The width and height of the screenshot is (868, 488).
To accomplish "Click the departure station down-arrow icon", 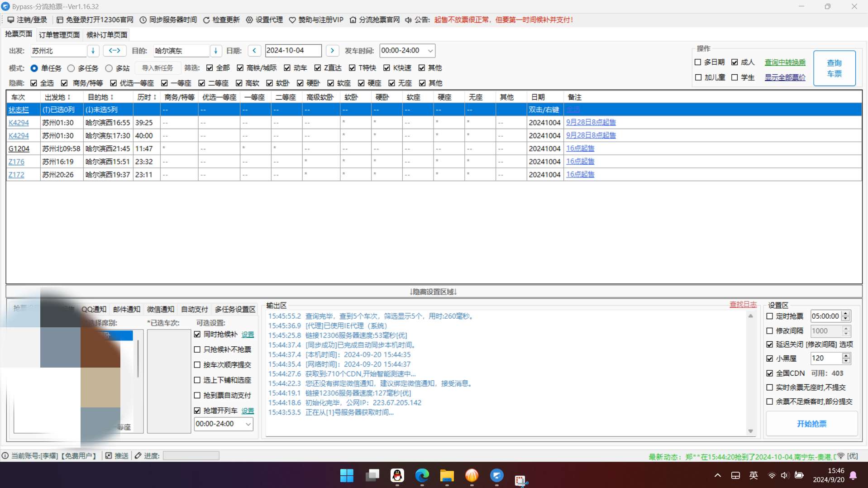I will [93, 51].
